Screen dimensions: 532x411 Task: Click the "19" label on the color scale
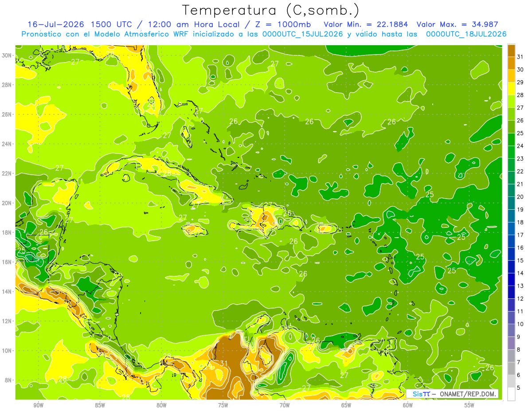[520, 210]
